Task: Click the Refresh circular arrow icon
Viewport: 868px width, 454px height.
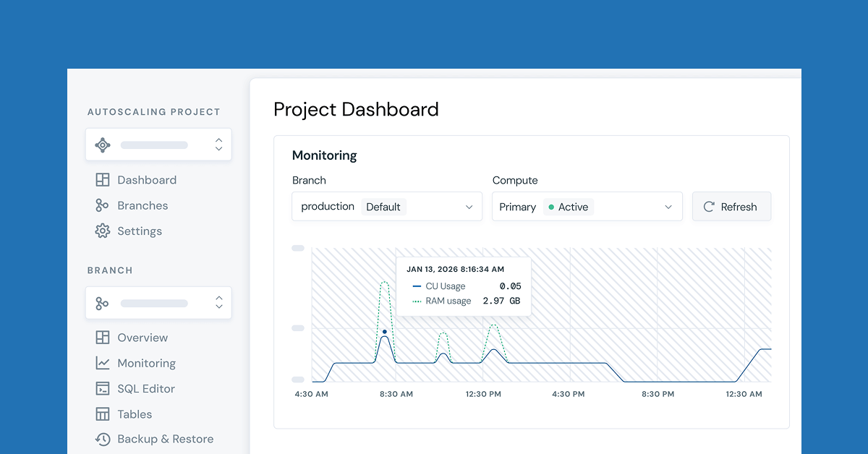Action: (707, 206)
